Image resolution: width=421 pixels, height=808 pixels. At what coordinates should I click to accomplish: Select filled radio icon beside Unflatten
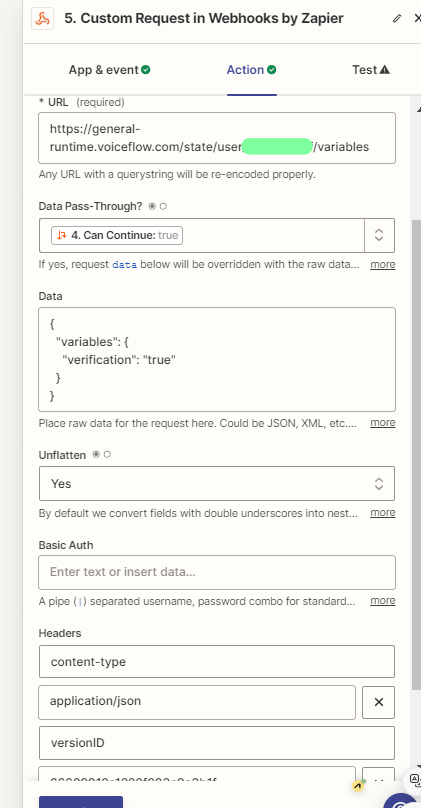click(x=96, y=454)
